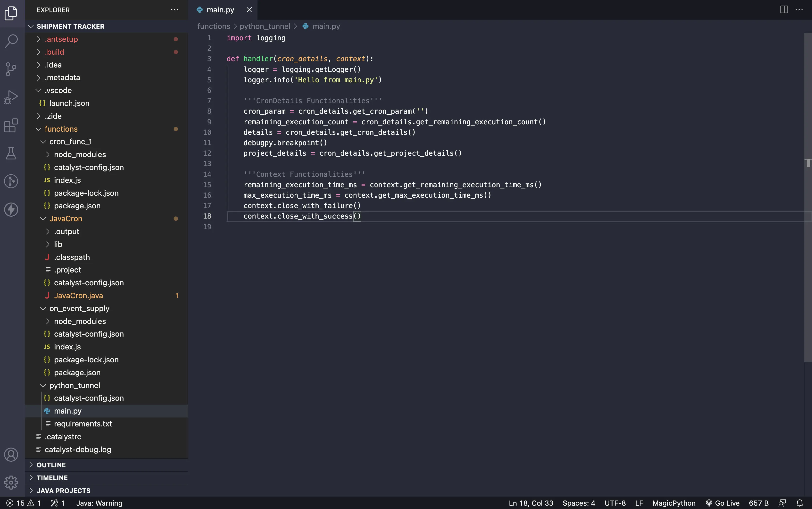Viewport: 812px width, 509px height.
Task: Collapse the .vscode folder
Action: pos(106,90)
